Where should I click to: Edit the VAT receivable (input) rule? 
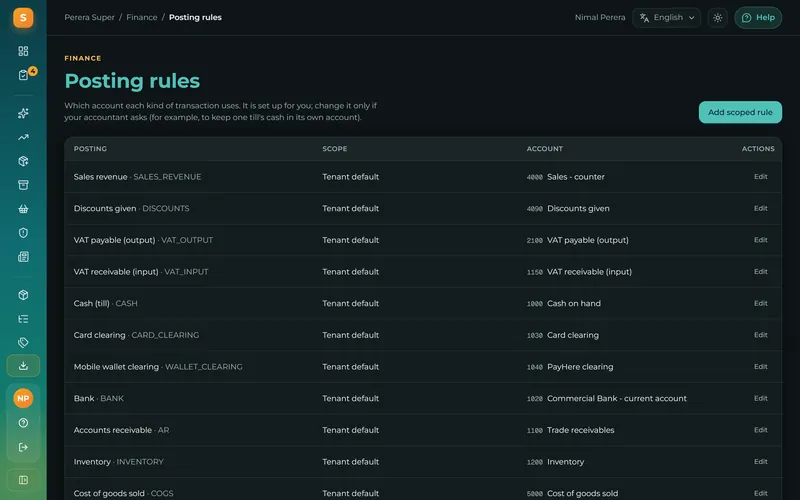[760, 271]
